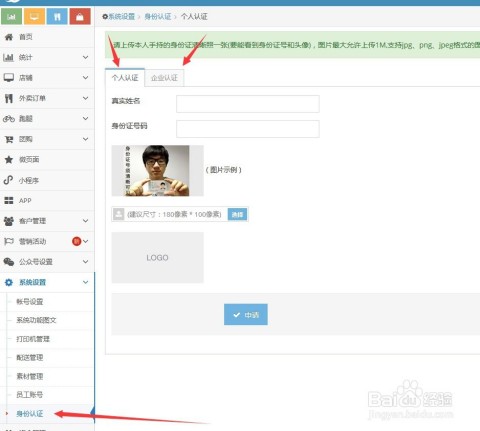This screenshot has height=431, width=480.
Task: Focus the 身份证号码 input field
Action: point(248,129)
